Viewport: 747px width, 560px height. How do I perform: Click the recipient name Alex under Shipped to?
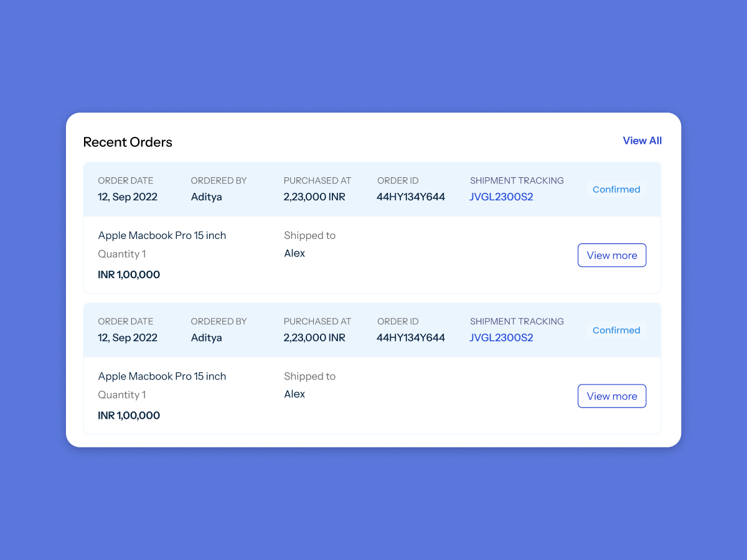tap(294, 253)
